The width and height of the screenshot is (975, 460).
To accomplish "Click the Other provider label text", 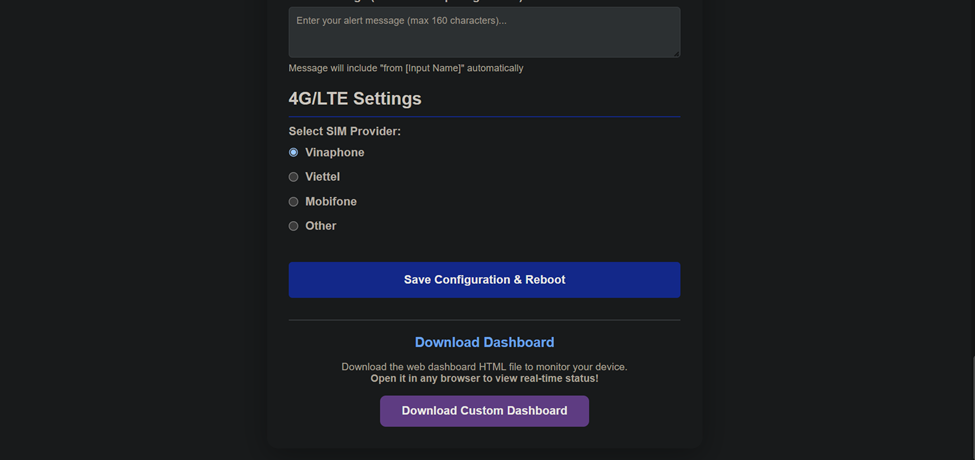I will point(320,226).
